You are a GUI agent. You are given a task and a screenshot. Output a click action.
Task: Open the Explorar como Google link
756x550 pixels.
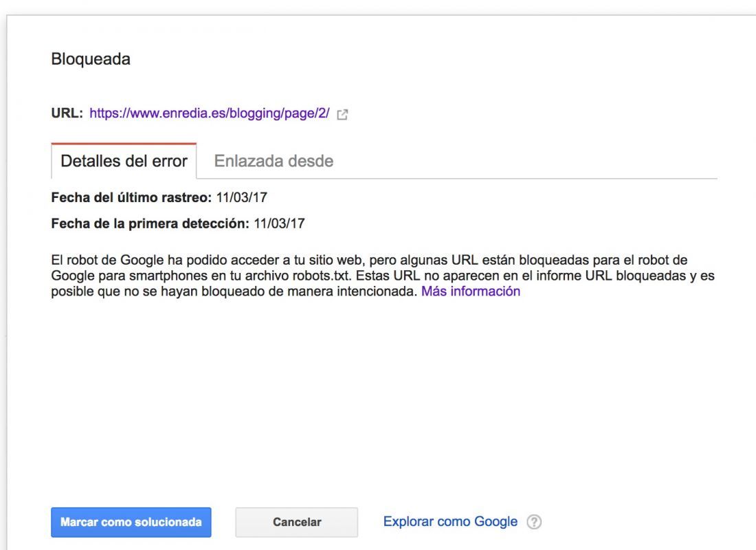[450, 522]
